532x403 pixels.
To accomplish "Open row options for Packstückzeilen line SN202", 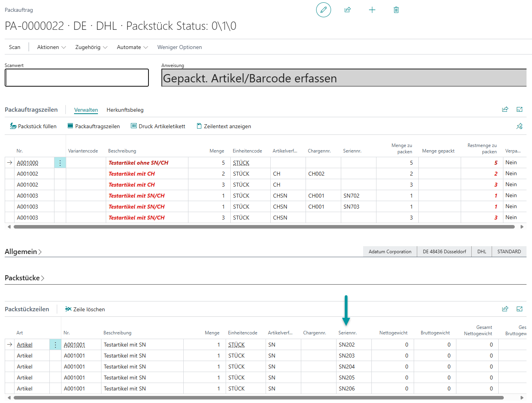I will tap(55, 345).
